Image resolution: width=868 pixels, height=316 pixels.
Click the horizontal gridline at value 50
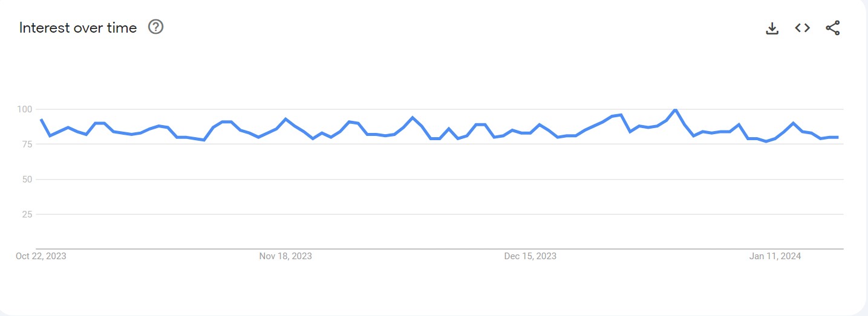[x=423, y=179]
